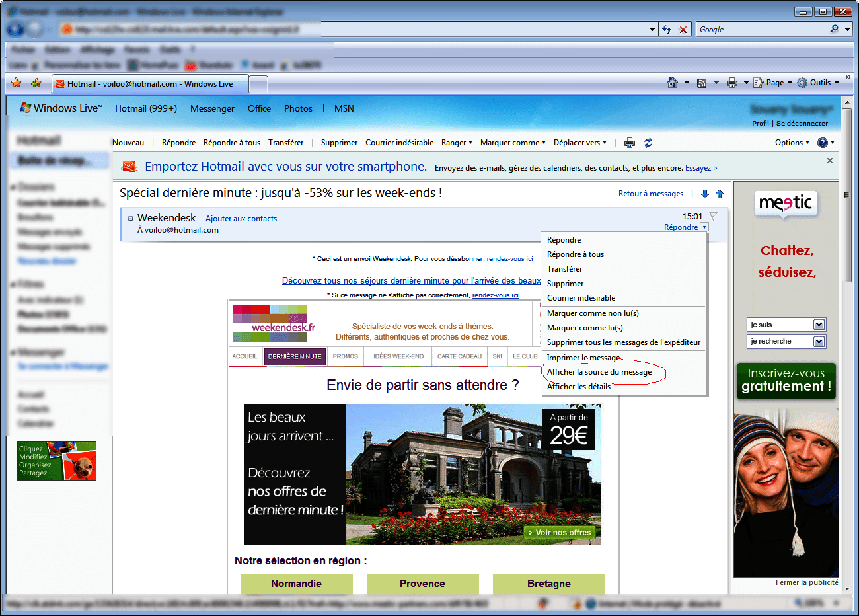Click the Home icon in command bar
This screenshot has height=616, width=859.
673,83
